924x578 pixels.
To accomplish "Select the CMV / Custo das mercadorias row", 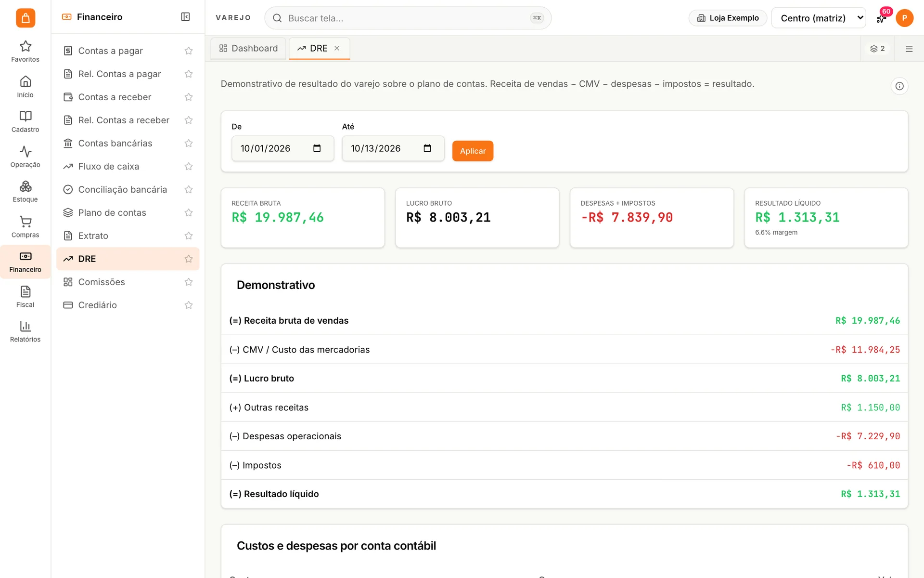I will [565, 350].
